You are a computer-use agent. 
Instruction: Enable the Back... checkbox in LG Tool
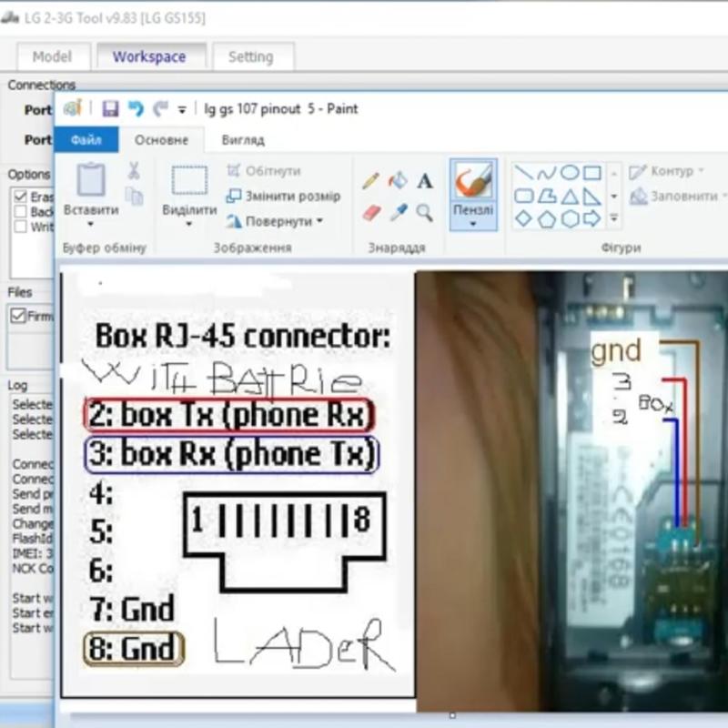point(20,212)
